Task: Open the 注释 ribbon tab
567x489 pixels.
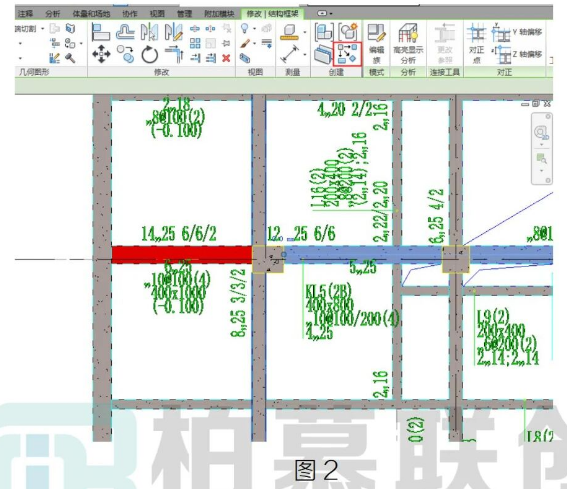Action: 25,14
